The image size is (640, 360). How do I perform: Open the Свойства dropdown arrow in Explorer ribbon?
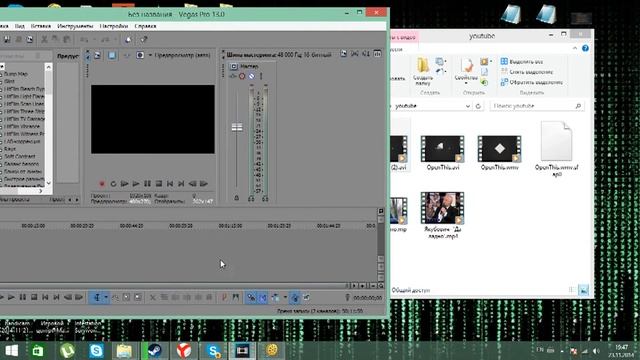coord(466,83)
